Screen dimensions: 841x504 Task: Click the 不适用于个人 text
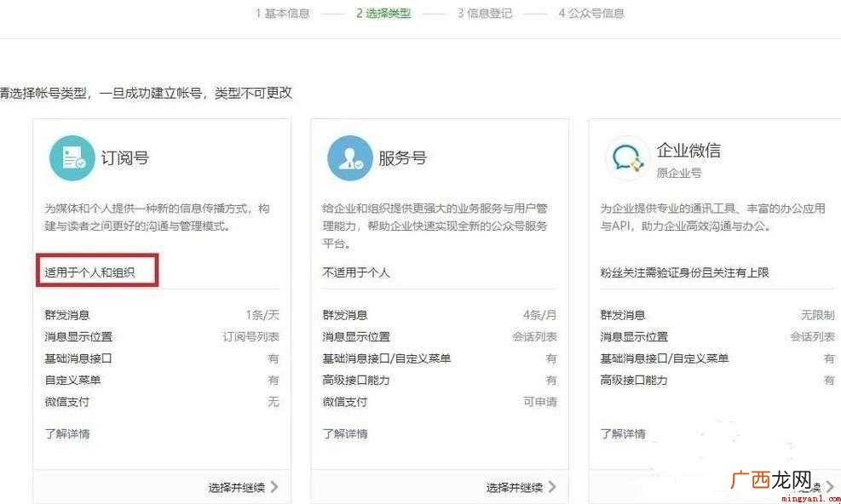(356, 273)
